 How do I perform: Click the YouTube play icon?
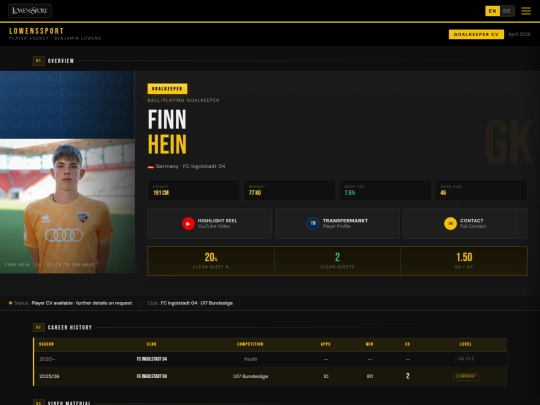[188, 224]
